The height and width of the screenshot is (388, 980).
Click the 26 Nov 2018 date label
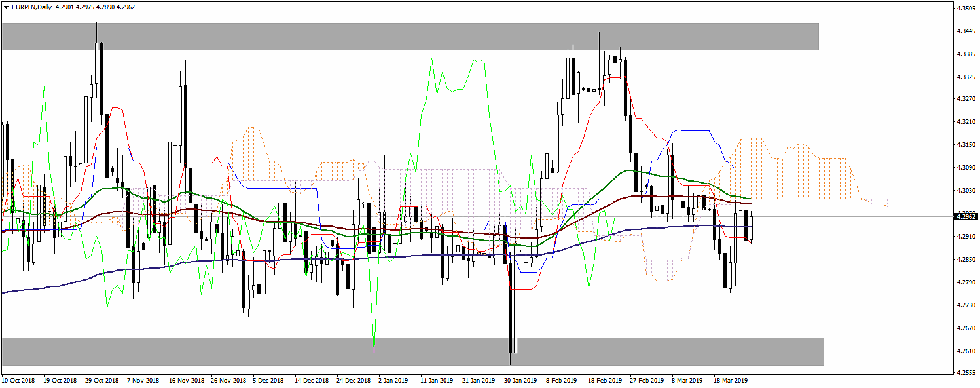click(228, 380)
